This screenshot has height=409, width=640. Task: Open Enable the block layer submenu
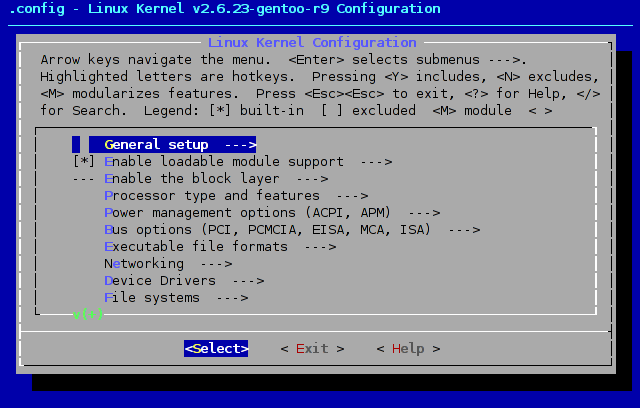click(x=216, y=179)
